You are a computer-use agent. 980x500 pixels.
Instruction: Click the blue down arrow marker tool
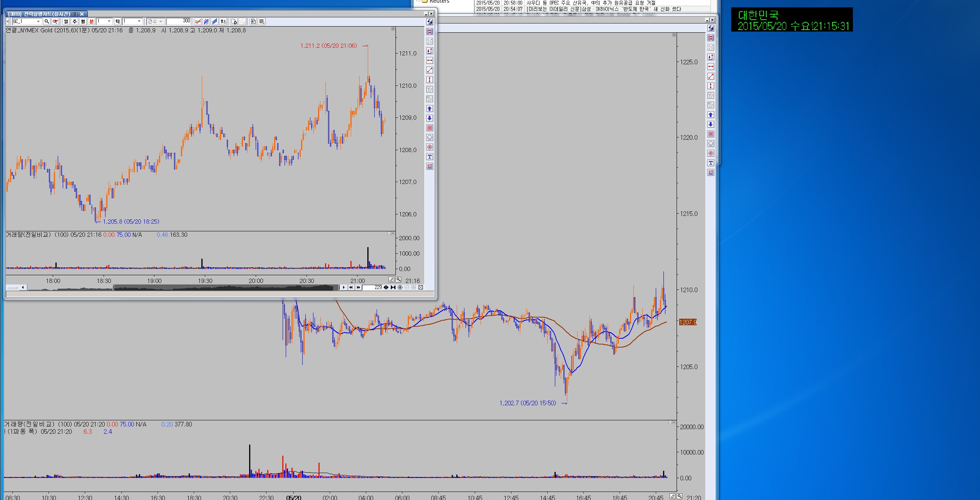tap(430, 118)
